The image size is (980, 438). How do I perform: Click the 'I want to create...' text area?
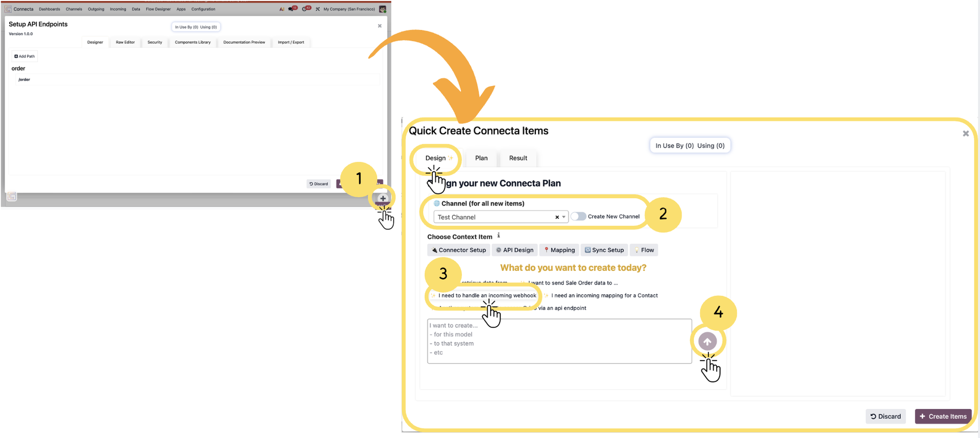coord(559,341)
